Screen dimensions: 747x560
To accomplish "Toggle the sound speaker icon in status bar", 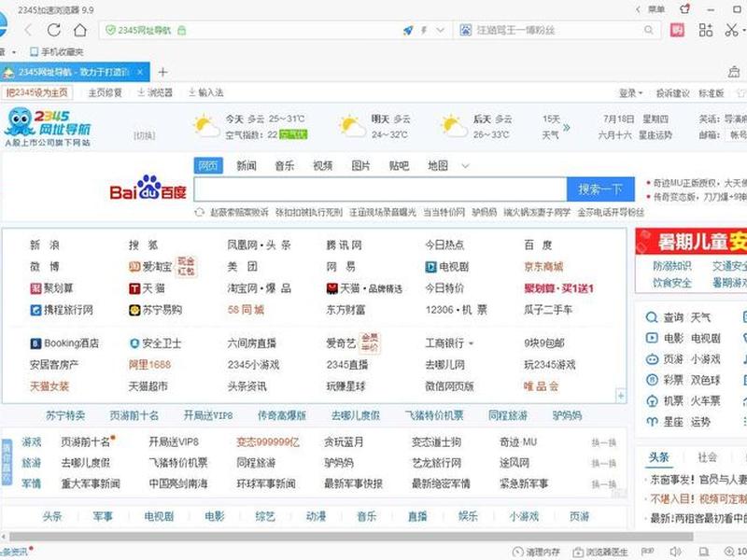I will coord(675,552).
